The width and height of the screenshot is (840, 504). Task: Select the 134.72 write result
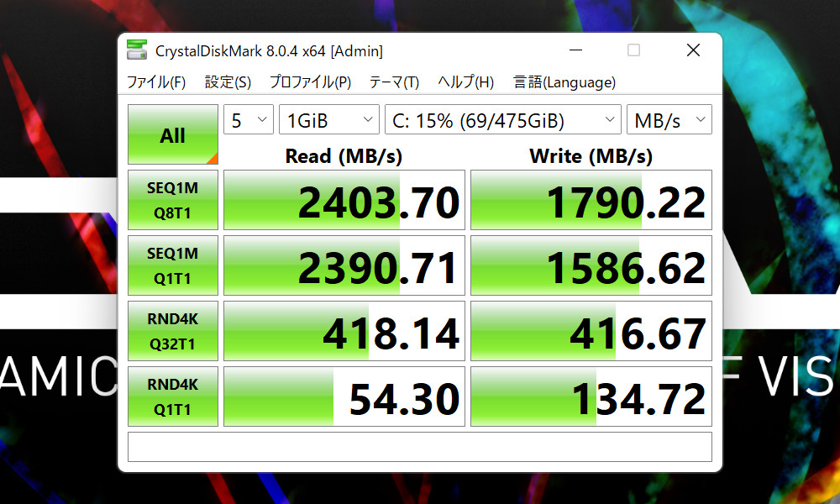[591, 396]
